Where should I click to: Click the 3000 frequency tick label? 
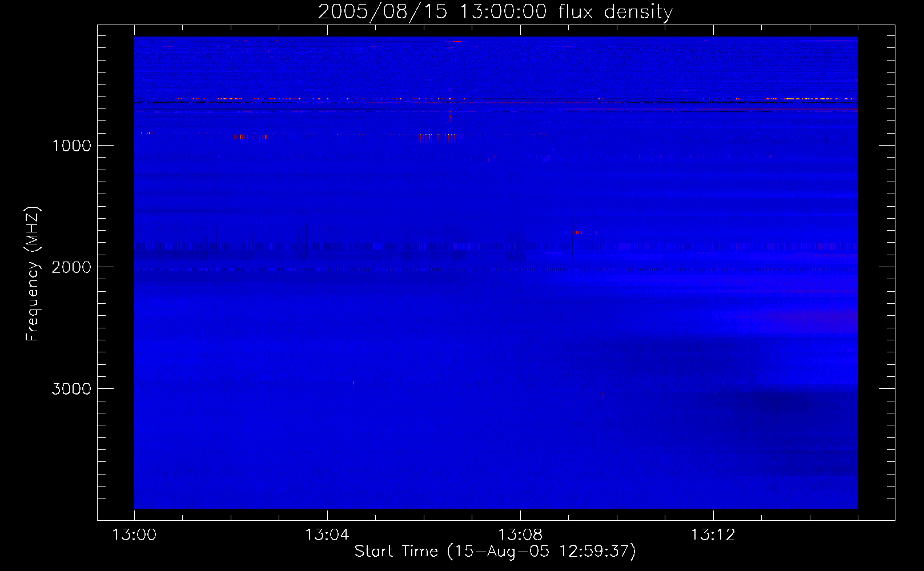click(71, 389)
